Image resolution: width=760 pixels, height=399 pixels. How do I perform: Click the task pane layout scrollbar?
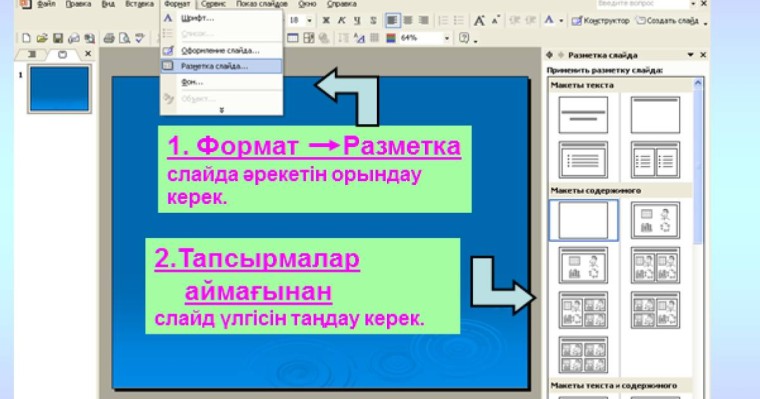(x=698, y=165)
